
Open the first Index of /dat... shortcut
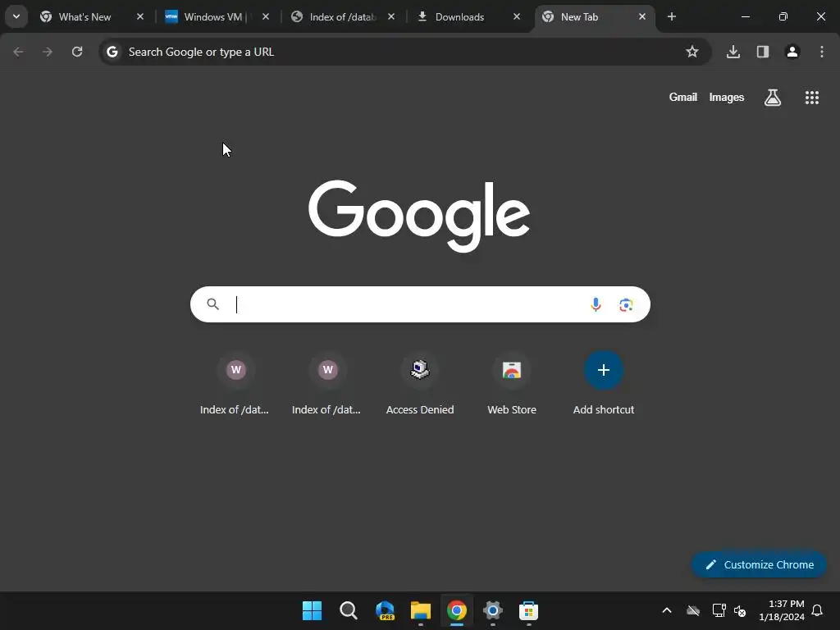pos(235,382)
